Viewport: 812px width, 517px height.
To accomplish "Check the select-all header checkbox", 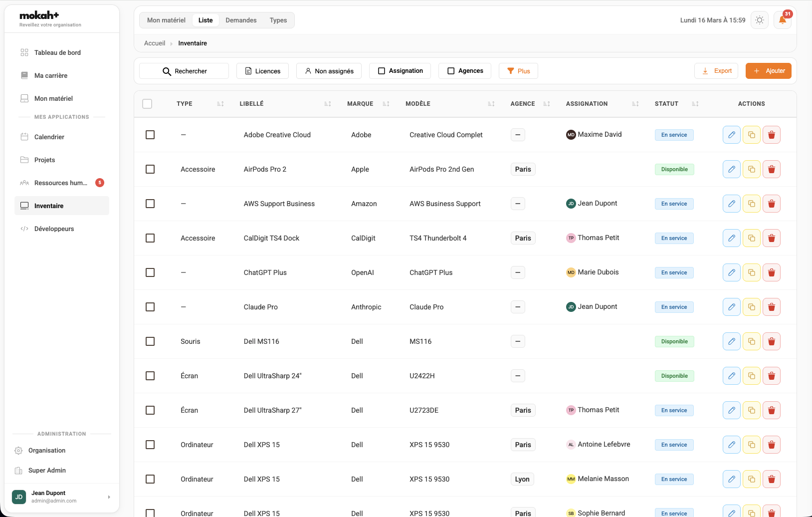I will pyautogui.click(x=147, y=104).
